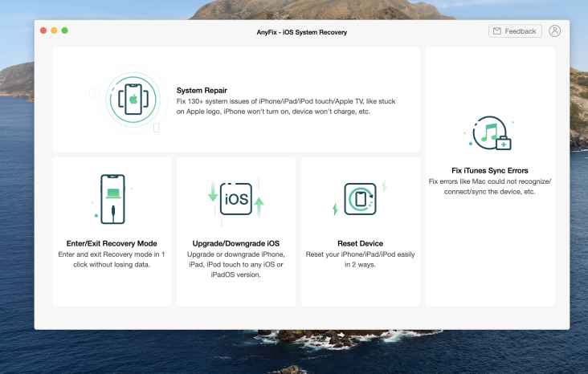
Task: Click the Enter/Exit Recovery Mode phone icon
Action: point(112,198)
